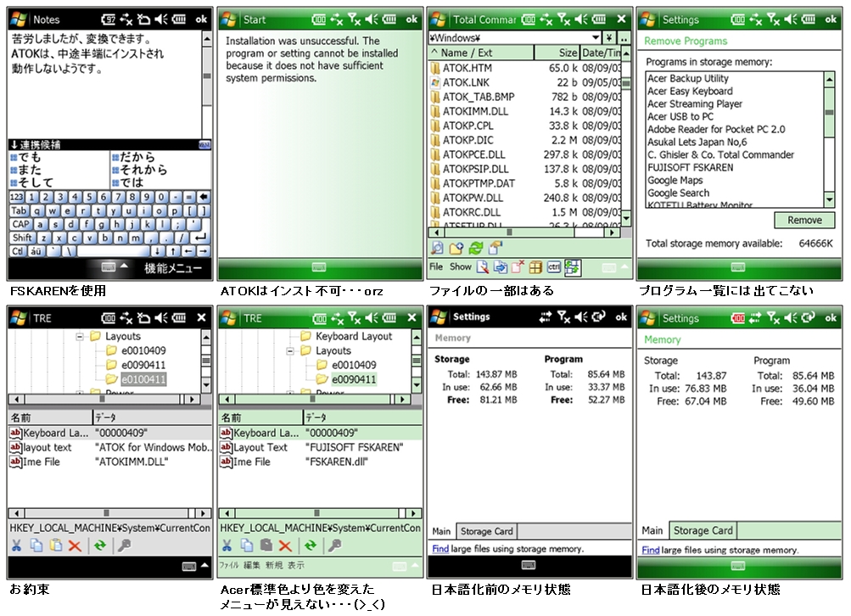
Task: Click the copy icon in the ATOKIMM.DLL TRE window
Action: click(x=36, y=546)
